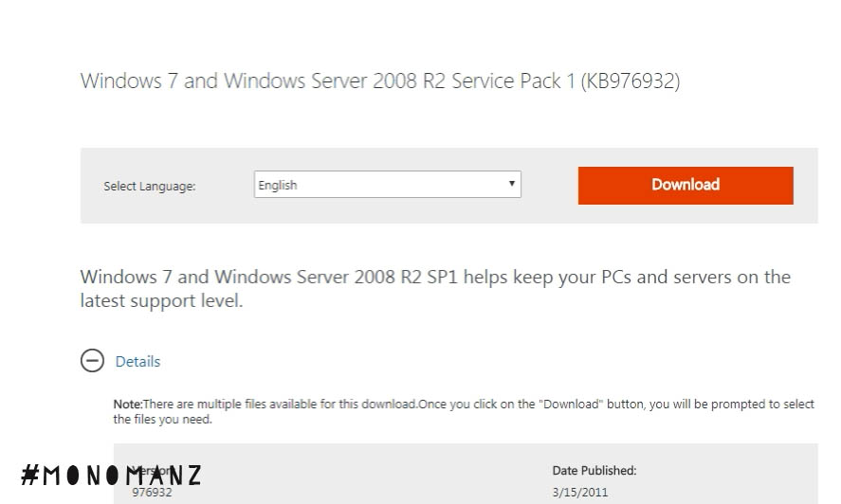841x504 pixels.
Task: Click the "Date Published:" label
Action: point(594,470)
